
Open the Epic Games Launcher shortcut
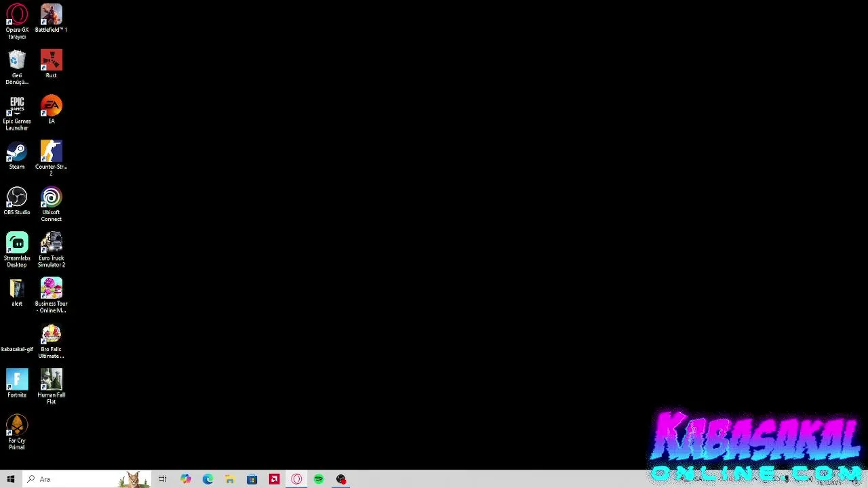pyautogui.click(x=17, y=113)
